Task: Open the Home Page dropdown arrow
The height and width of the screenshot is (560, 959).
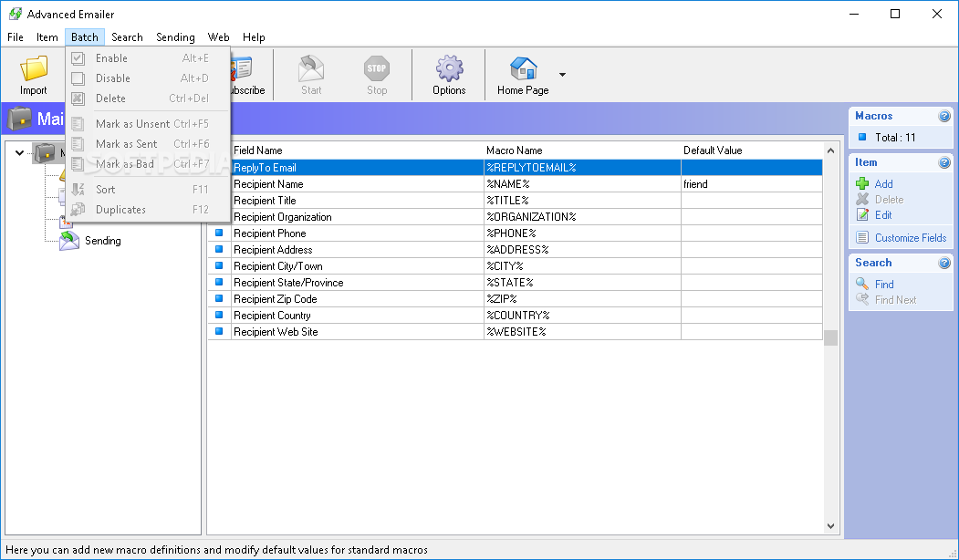Action: point(562,75)
